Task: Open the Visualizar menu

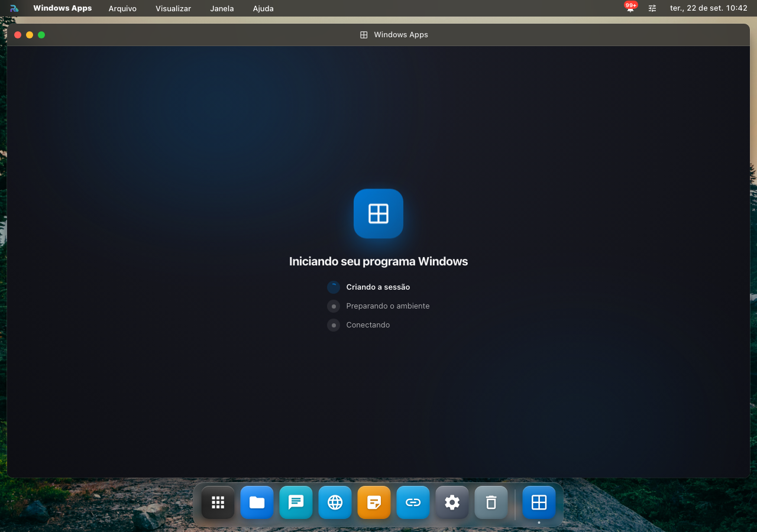Action: (173, 8)
